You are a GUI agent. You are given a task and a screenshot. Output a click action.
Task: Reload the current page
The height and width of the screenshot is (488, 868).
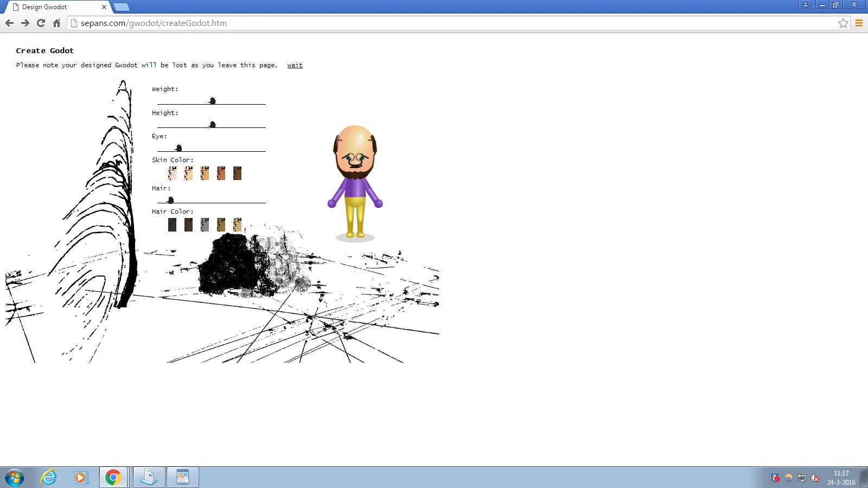pyautogui.click(x=41, y=23)
